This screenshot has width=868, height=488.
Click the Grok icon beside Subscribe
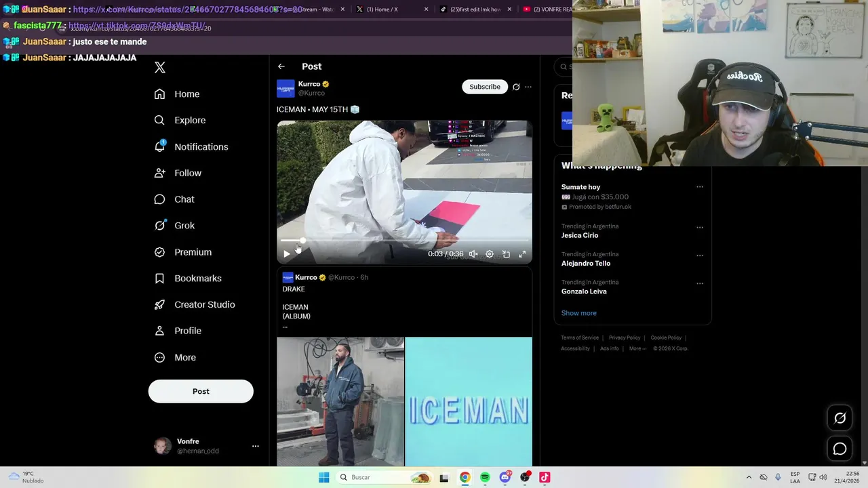click(516, 87)
